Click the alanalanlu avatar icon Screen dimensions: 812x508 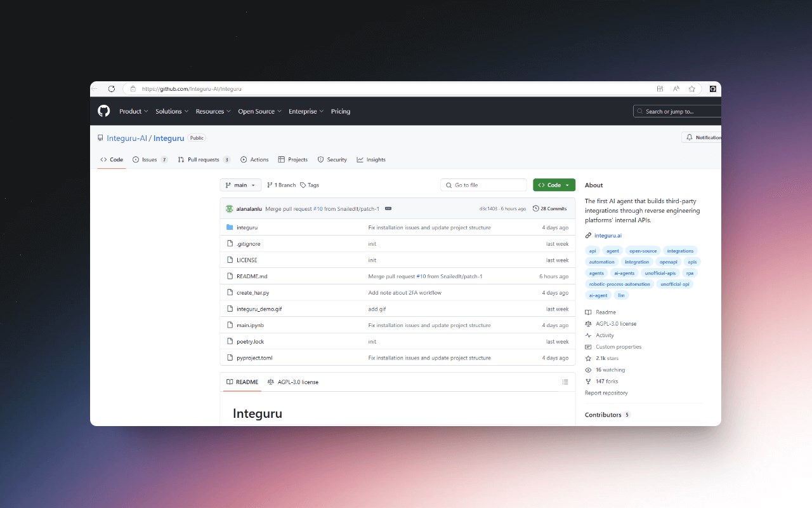click(230, 208)
